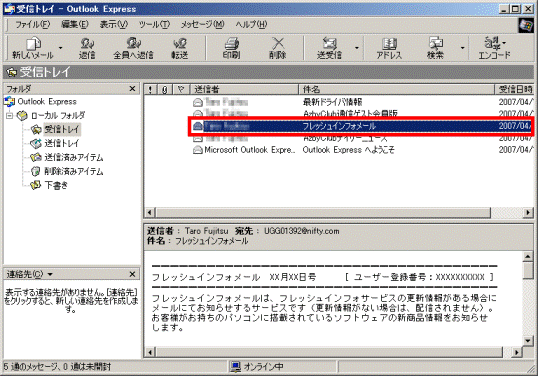Select the 下書き folder
Image resolution: width=538 pixels, height=376 pixels.
(x=56, y=185)
